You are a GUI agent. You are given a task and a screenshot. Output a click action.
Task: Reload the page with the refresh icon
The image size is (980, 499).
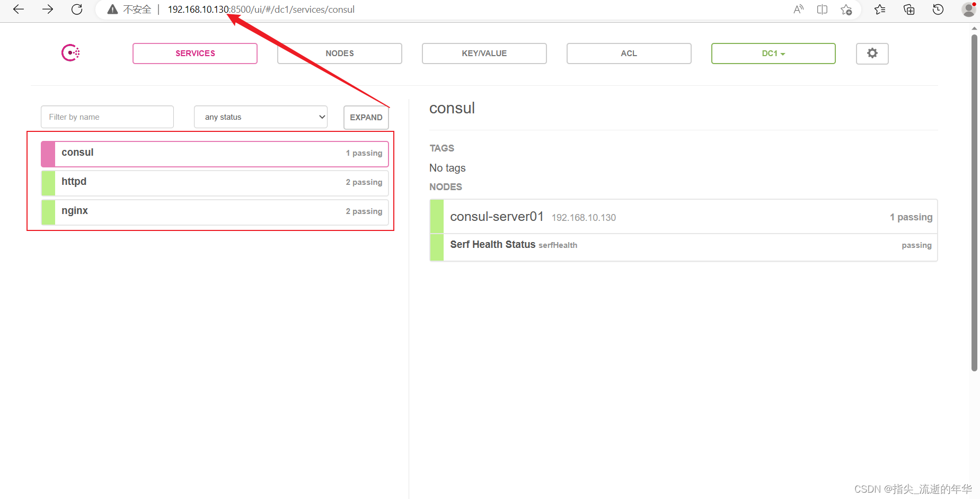click(x=77, y=10)
